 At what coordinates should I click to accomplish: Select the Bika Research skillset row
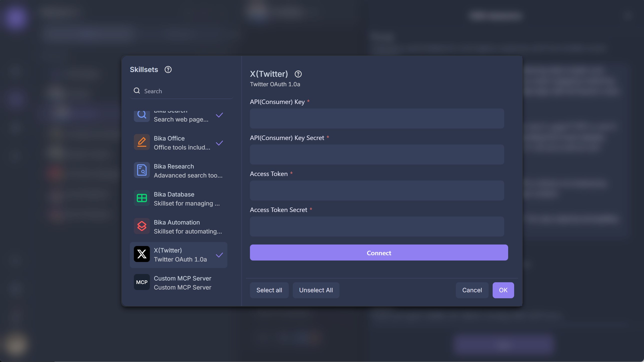pos(179,171)
